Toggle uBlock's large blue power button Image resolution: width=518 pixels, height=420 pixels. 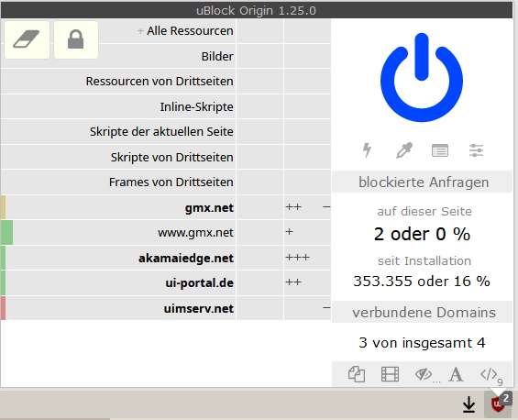[422, 78]
